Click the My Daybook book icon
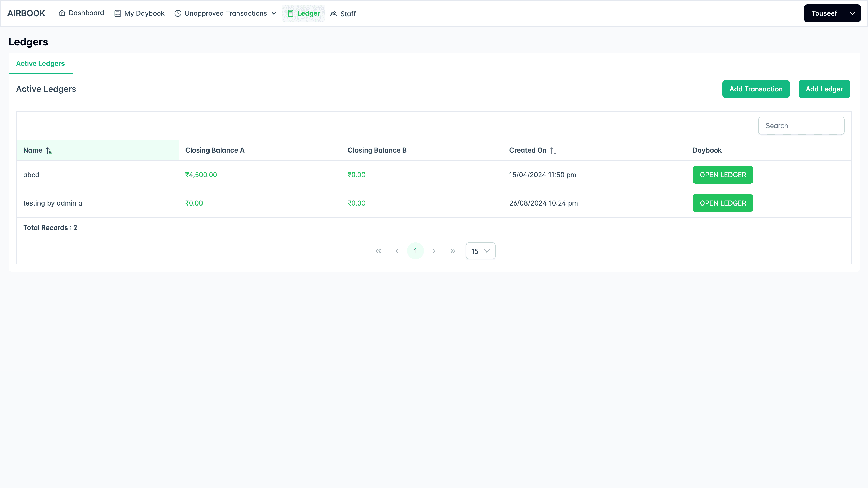This screenshot has width=868, height=488. tap(118, 13)
